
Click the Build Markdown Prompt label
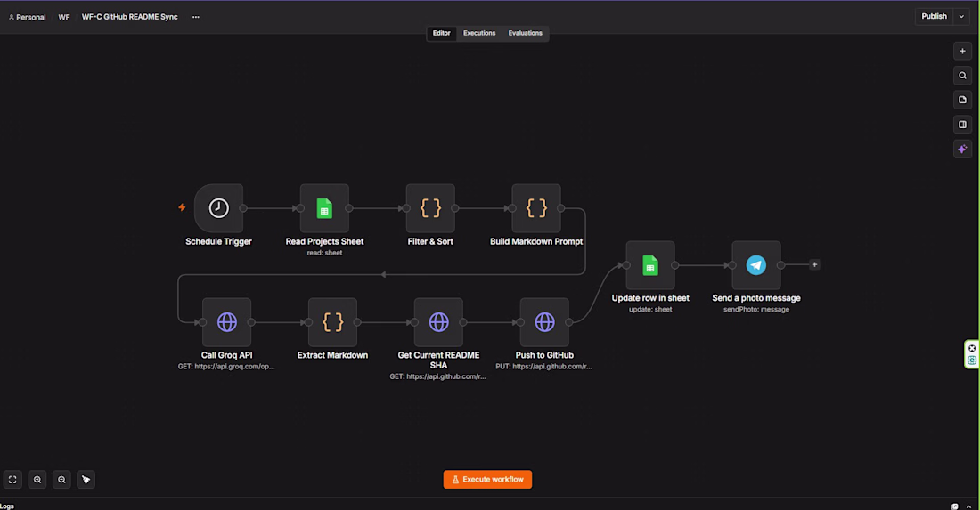pos(536,241)
